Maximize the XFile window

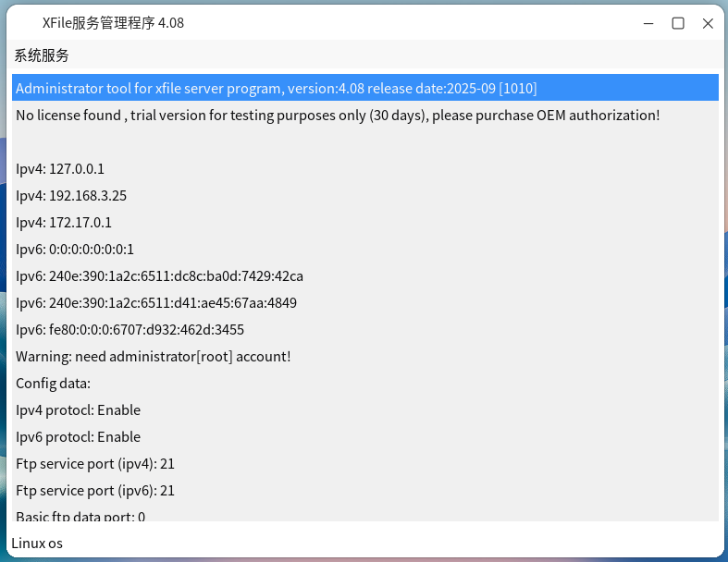(x=678, y=23)
